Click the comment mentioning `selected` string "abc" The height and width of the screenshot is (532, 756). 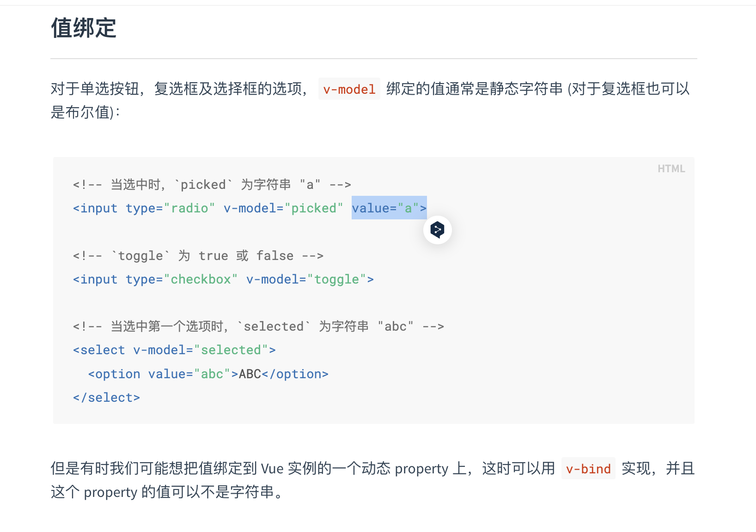tap(258, 326)
